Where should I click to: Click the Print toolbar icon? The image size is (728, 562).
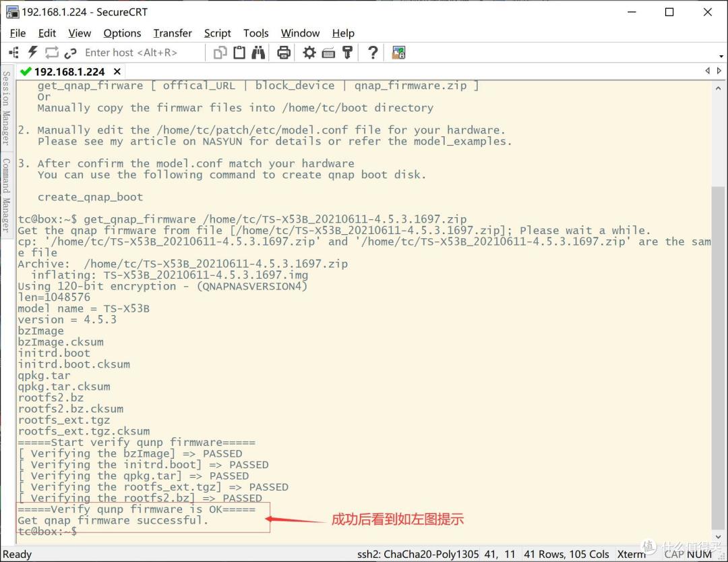coord(283,53)
